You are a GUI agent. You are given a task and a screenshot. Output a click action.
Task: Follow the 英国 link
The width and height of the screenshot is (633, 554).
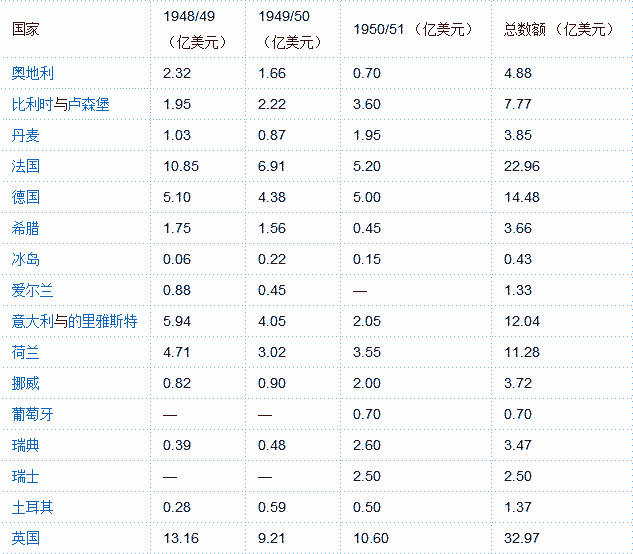pyautogui.click(x=26, y=538)
